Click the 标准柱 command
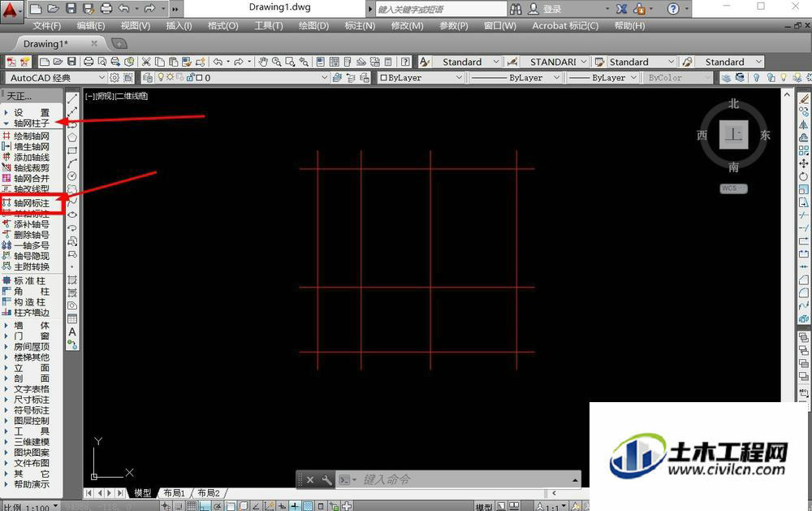The image size is (812, 511). point(29,280)
